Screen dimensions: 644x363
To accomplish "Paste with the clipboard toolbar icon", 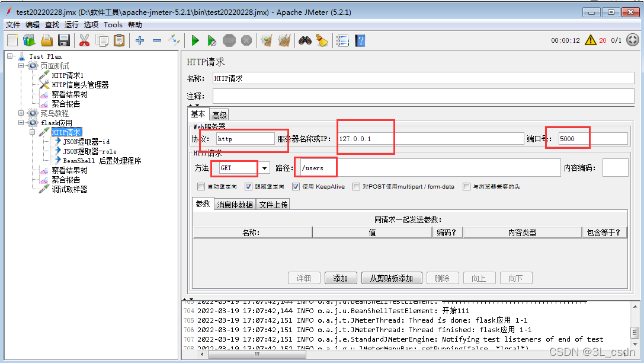I will tap(119, 40).
